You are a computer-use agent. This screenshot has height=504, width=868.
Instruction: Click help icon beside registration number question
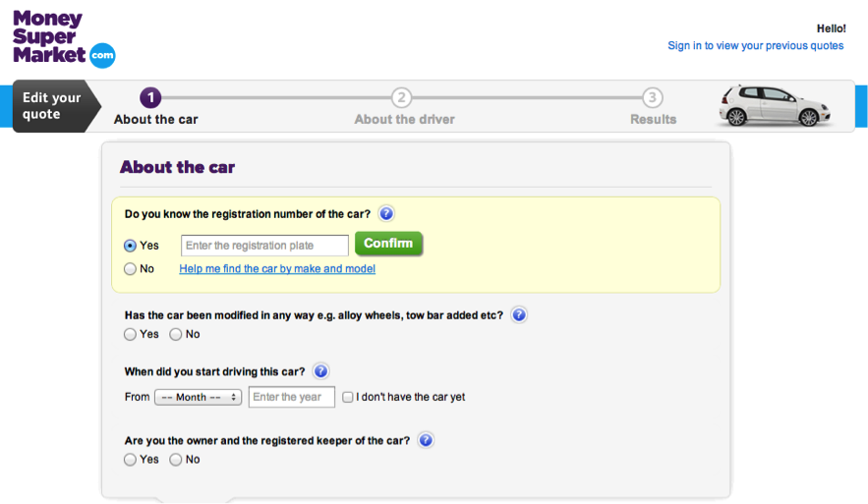[386, 213]
